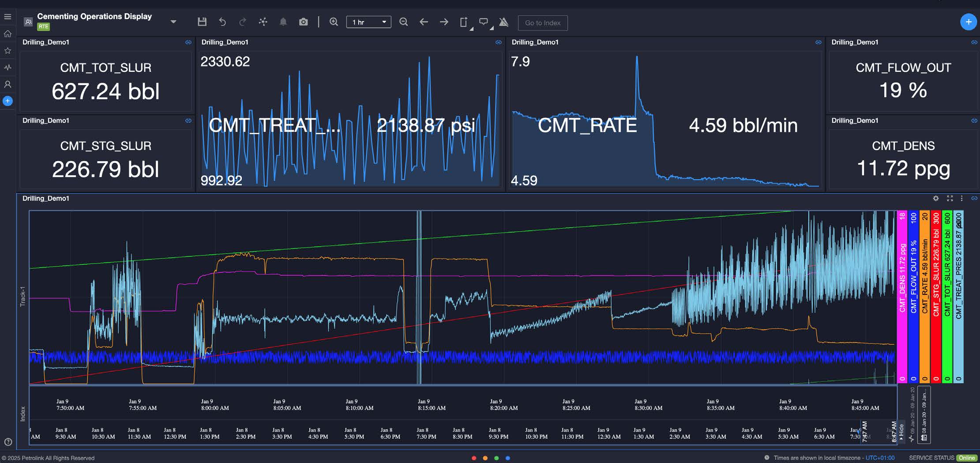Take a snapshot with the camera icon
Image resolution: width=980 pixels, height=463 pixels.
tap(303, 22)
